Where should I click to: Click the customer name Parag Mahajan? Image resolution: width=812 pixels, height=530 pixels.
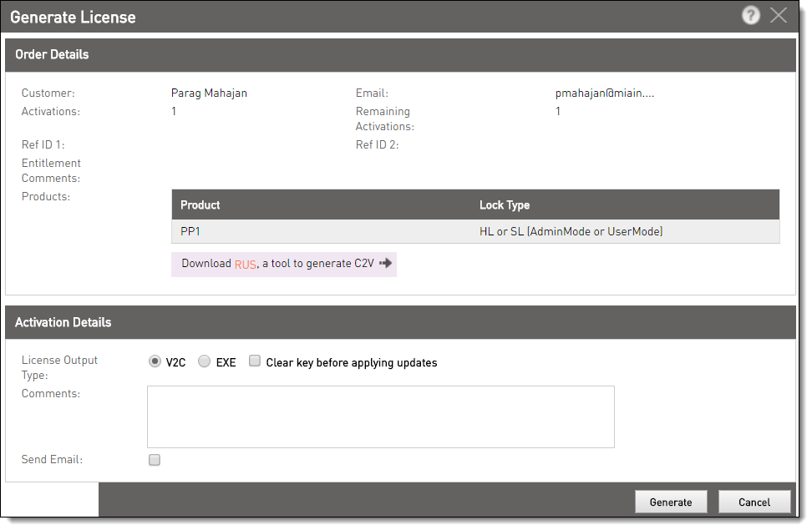click(209, 93)
